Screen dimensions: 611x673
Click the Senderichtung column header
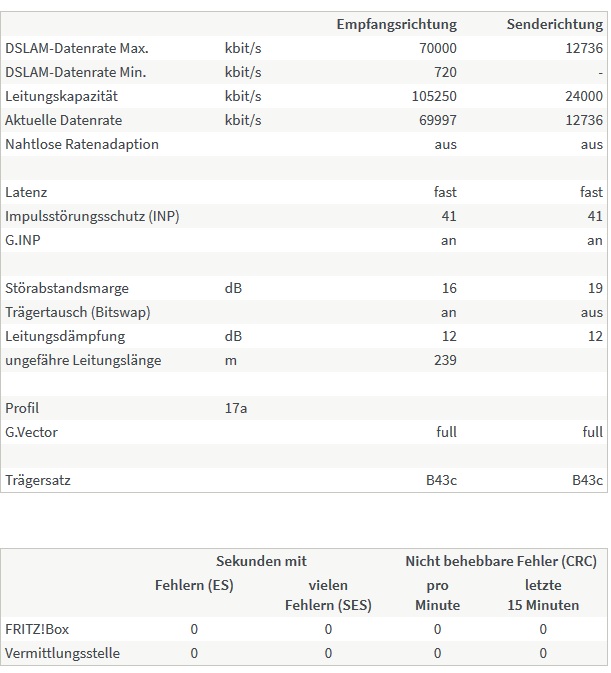click(555, 24)
